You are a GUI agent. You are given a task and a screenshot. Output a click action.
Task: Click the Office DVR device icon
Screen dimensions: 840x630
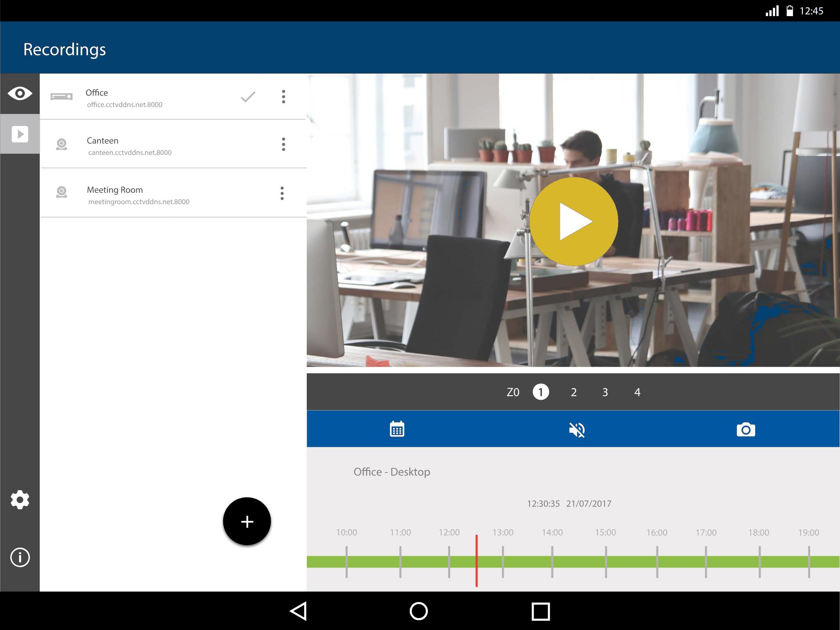[x=62, y=97]
